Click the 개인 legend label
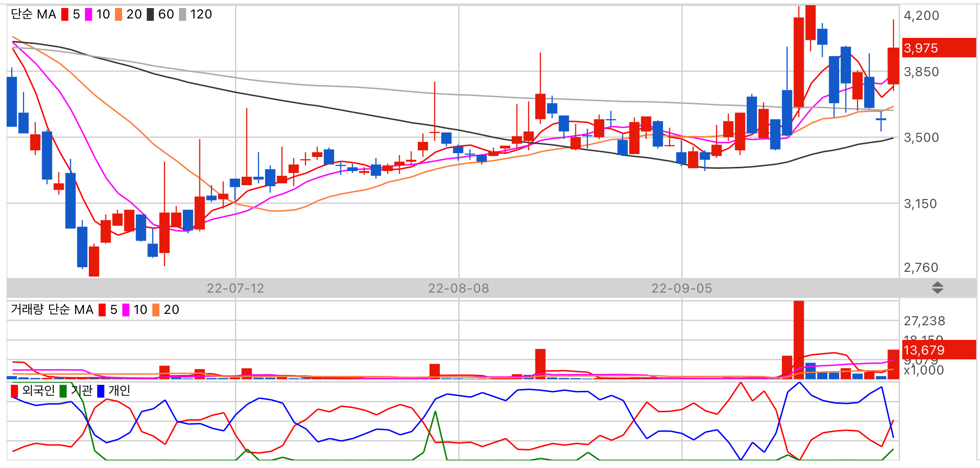This screenshot has height=468, width=980. [119, 390]
